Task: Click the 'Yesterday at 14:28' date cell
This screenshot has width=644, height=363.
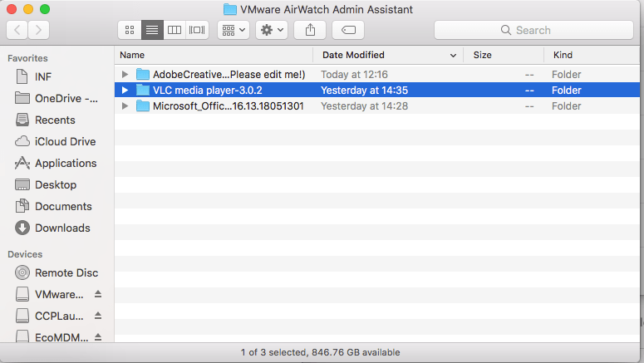Action: tap(364, 106)
